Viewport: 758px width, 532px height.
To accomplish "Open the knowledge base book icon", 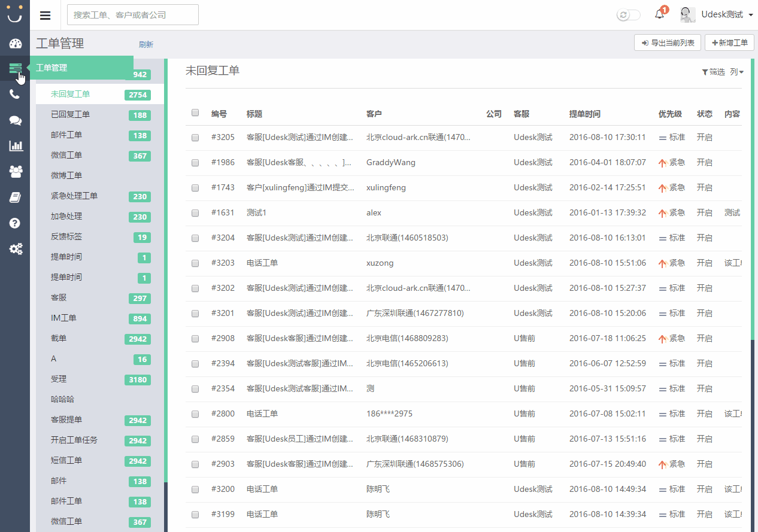I will click(x=15, y=197).
